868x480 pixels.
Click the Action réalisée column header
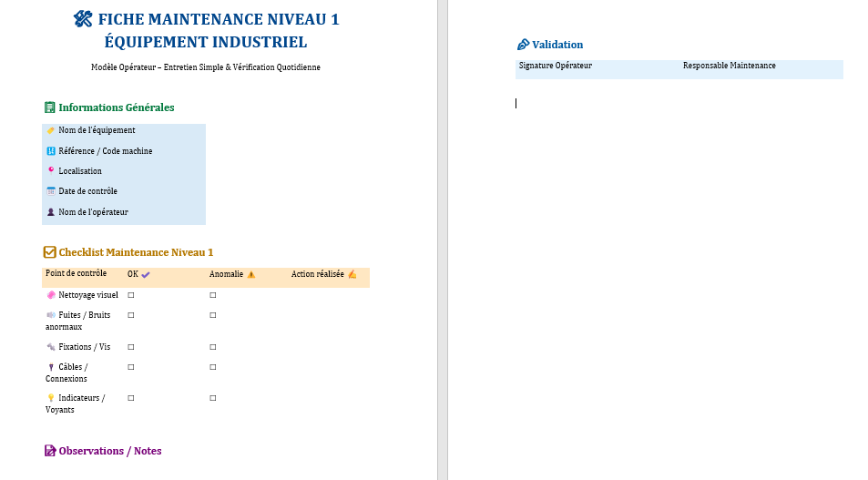tap(317, 273)
